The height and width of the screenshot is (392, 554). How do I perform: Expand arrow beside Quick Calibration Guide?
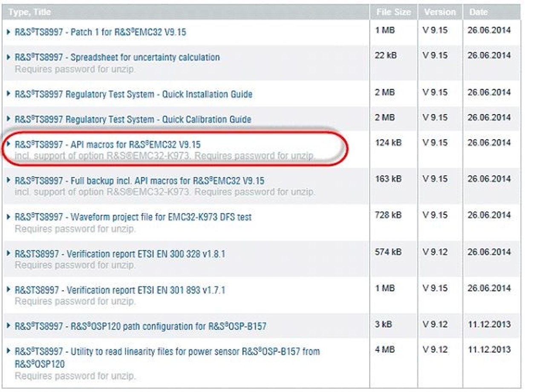click(9, 119)
